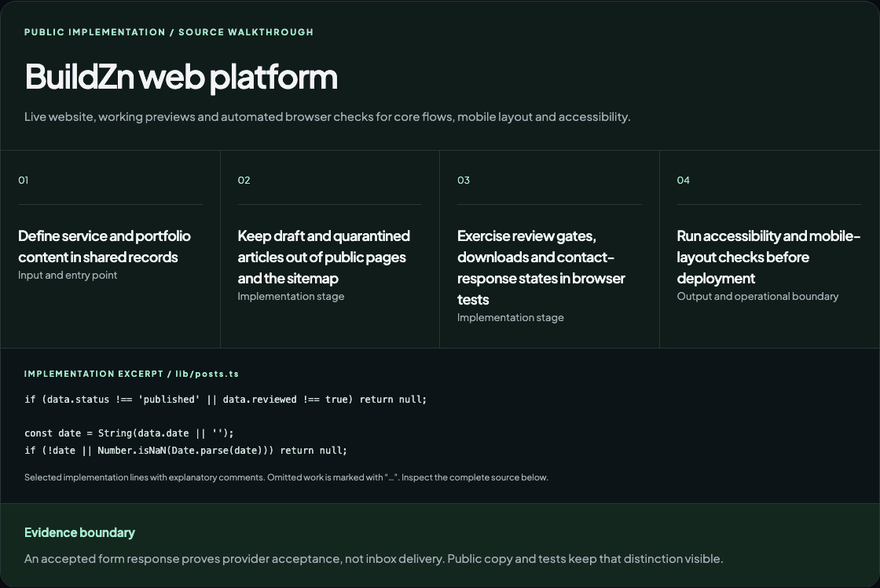880x588 pixels.
Task: Select step number '04'
Action: [683, 180]
